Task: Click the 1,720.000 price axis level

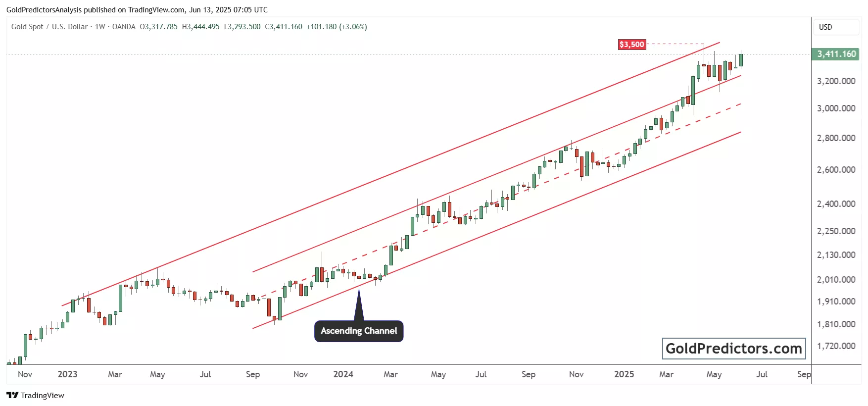Action: tap(836, 346)
